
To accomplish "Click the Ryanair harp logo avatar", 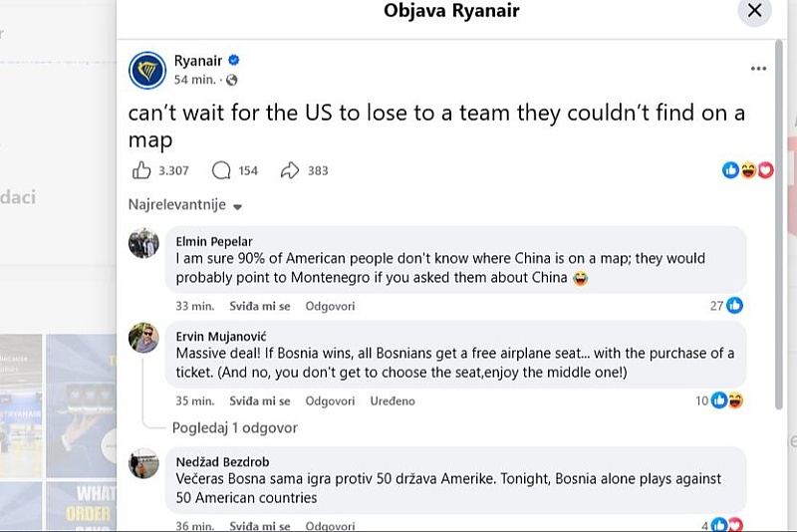I will coord(147,70).
